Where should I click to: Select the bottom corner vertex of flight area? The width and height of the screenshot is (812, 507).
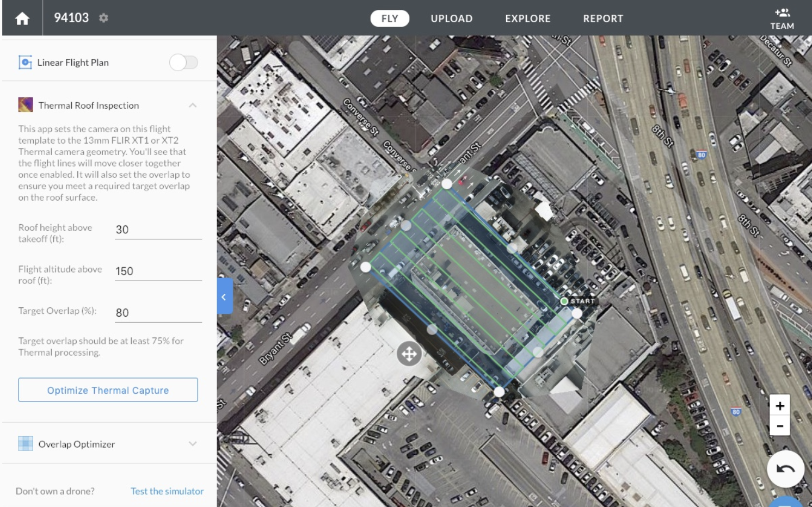pos(499,391)
